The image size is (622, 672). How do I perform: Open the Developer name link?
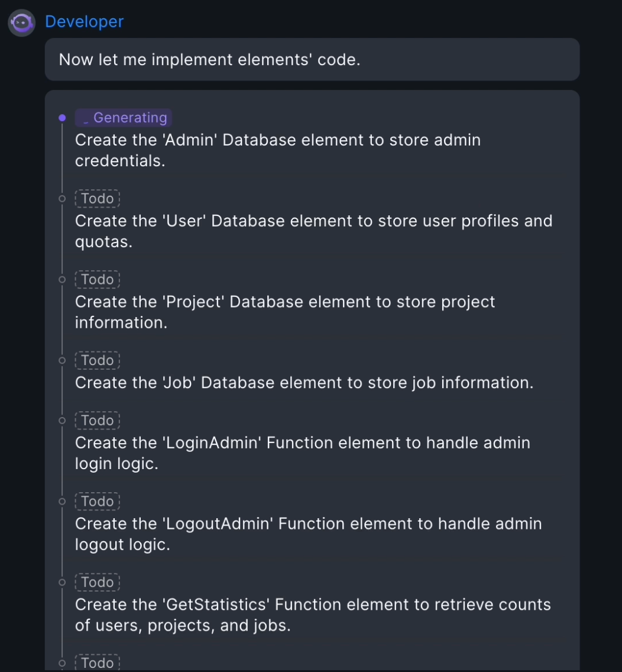tap(85, 22)
